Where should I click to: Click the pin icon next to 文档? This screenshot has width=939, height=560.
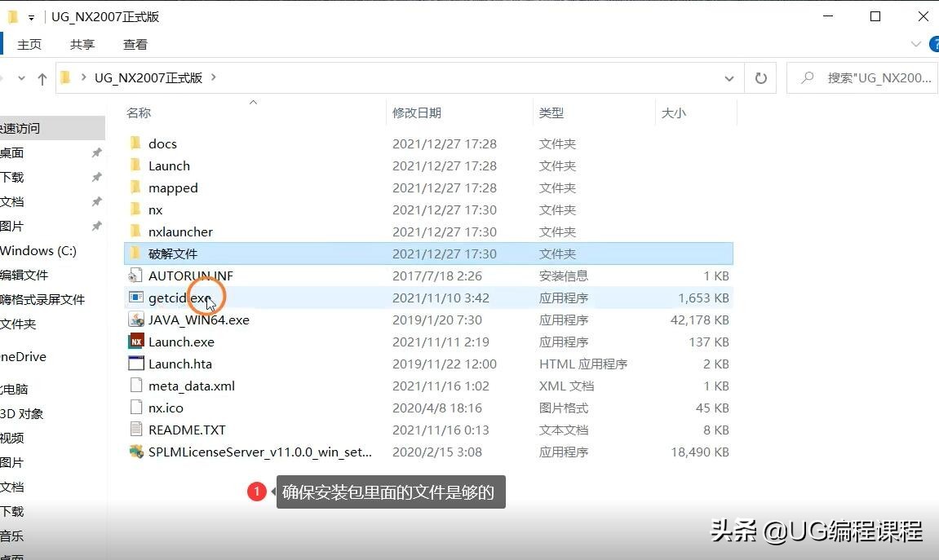click(x=96, y=201)
